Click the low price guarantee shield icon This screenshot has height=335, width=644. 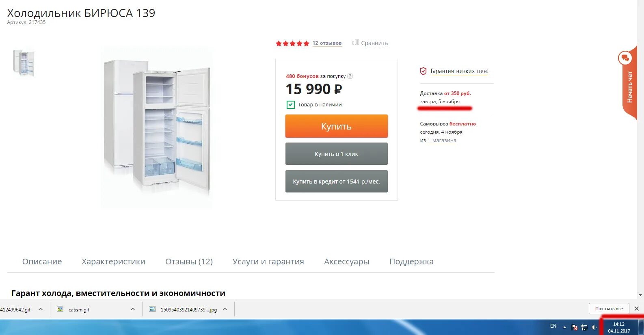pyautogui.click(x=423, y=71)
